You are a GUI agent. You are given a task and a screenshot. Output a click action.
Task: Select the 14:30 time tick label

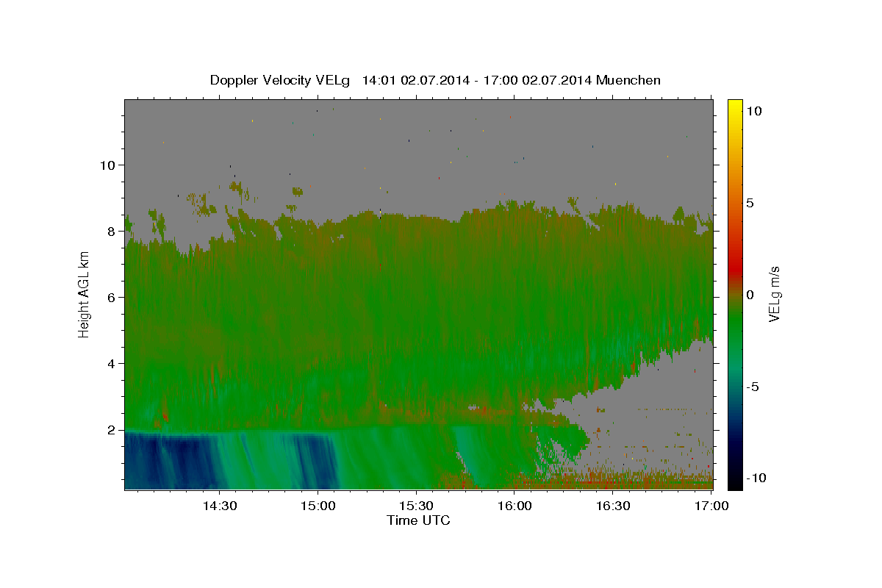(x=219, y=506)
